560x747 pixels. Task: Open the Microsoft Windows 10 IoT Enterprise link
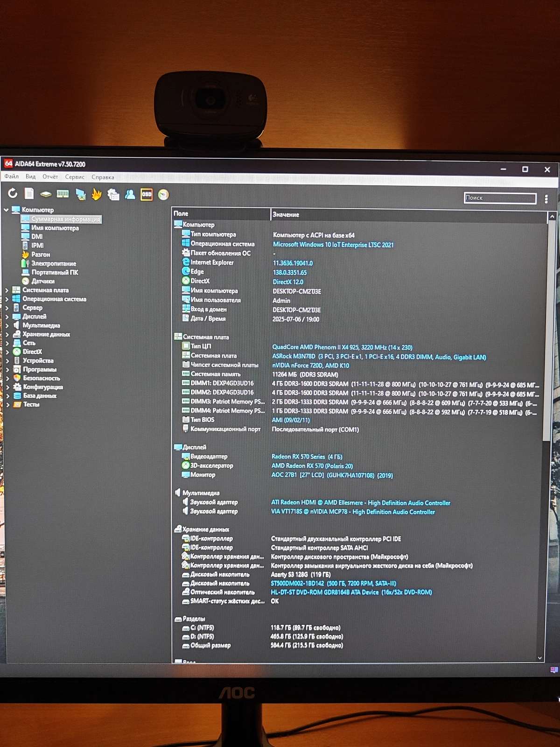tap(333, 245)
